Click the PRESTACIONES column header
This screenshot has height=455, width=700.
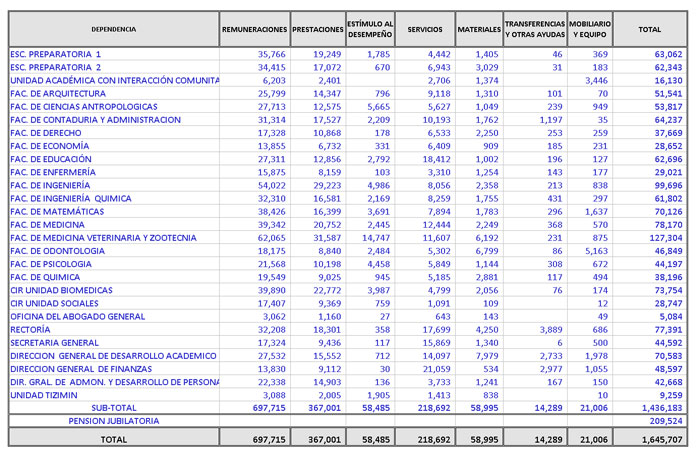tap(318, 30)
